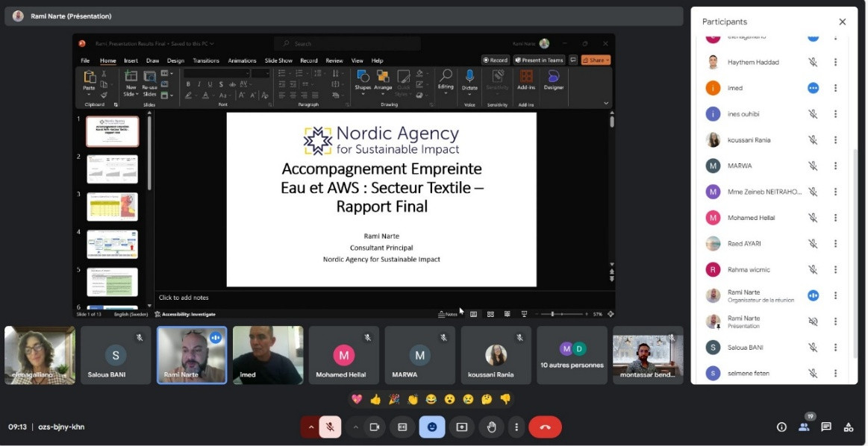Open options for Rami Narte Présentation row
The width and height of the screenshot is (868, 446).
[x=835, y=321]
